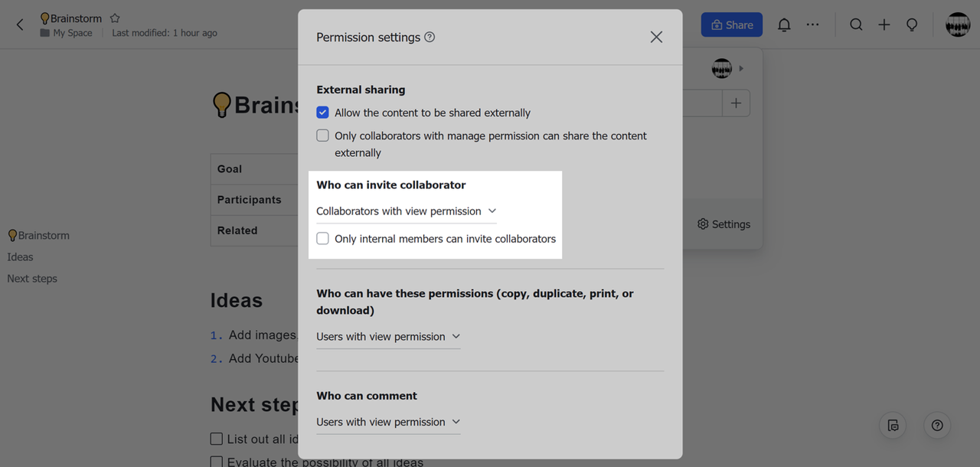Open the Who can comment dropdown
Screen dimensions: 980x467
click(388, 422)
